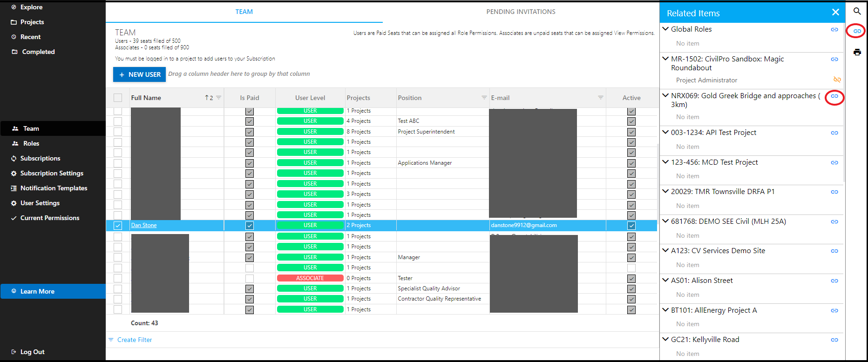Open Subscription Settings in the sidebar
The width and height of the screenshot is (868, 362).
click(52, 173)
